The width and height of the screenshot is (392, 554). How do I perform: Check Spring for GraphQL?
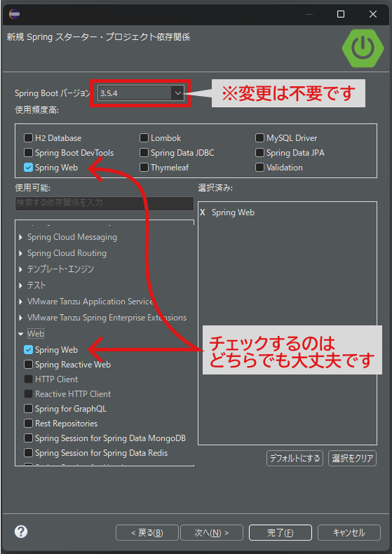click(28, 409)
